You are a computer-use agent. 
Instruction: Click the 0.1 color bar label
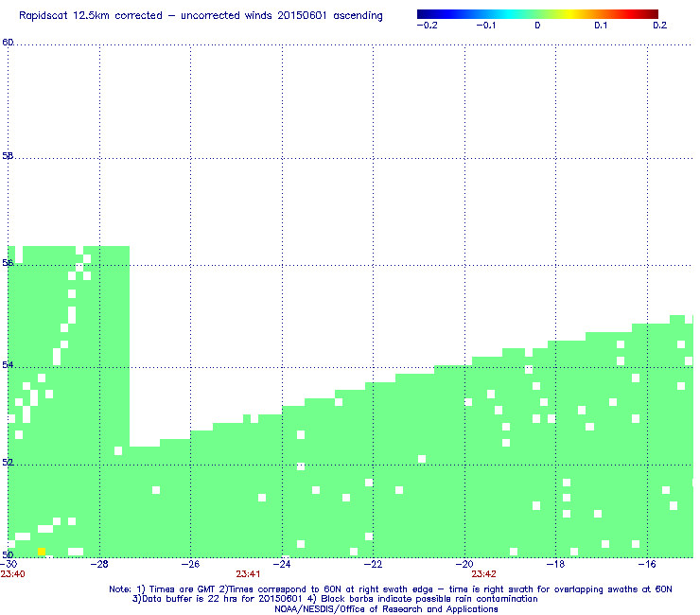[x=601, y=26]
